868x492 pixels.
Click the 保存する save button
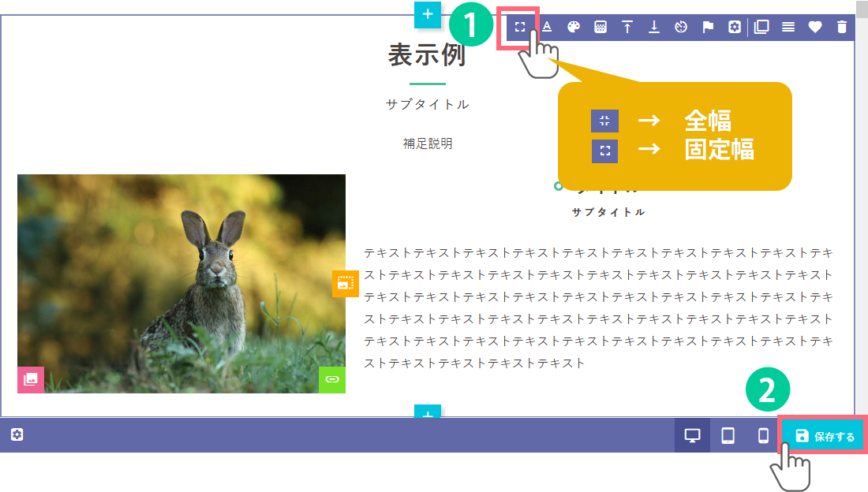point(825,436)
